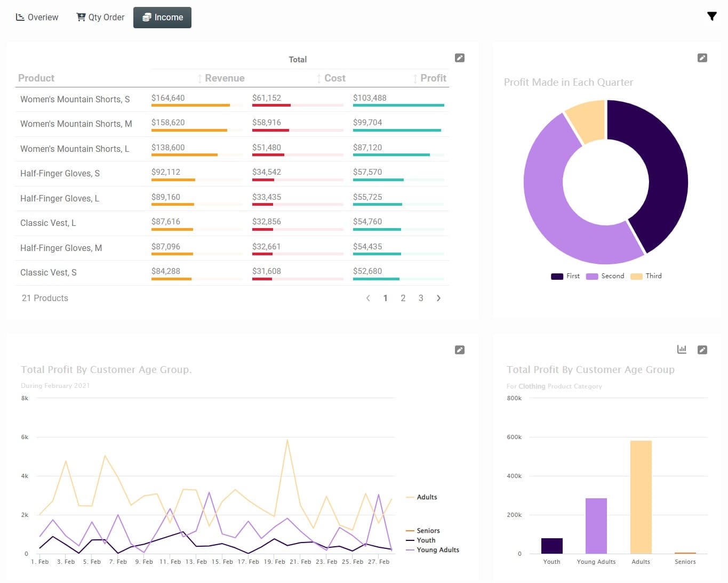Edit the quarterly profit donut chart

click(x=702, y=58)
